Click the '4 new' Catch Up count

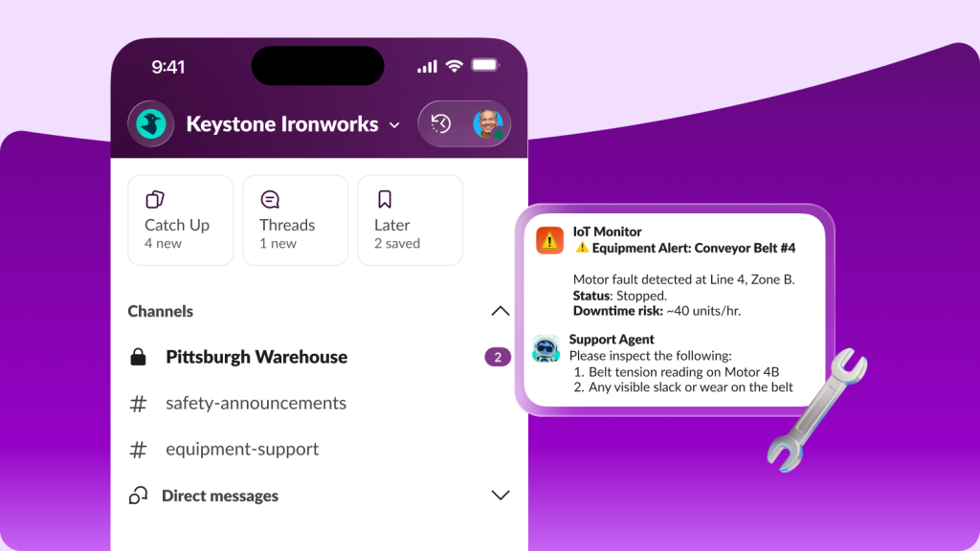click(163, 244)
